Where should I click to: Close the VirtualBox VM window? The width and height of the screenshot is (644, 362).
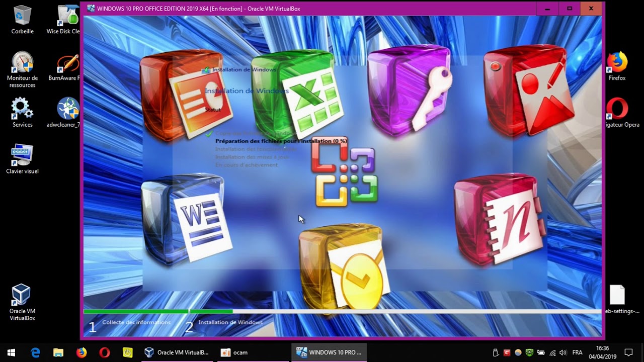click(591, 9)
